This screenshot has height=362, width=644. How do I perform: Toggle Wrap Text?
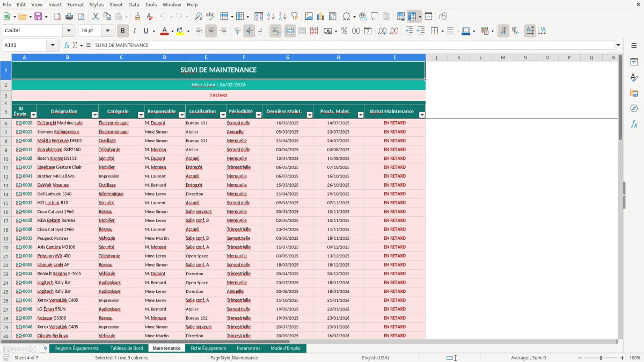point(275,31)
